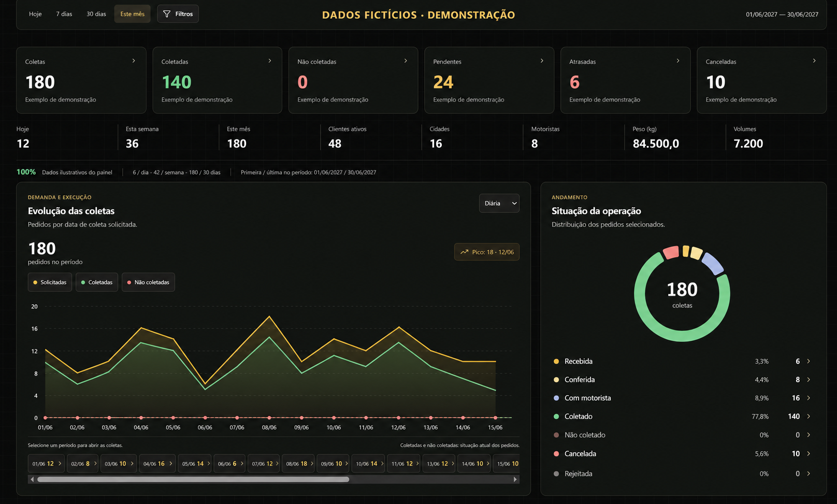Open the Pendentes card chevron arrow
Screen dimensions: 837x504
click(542, 61)
